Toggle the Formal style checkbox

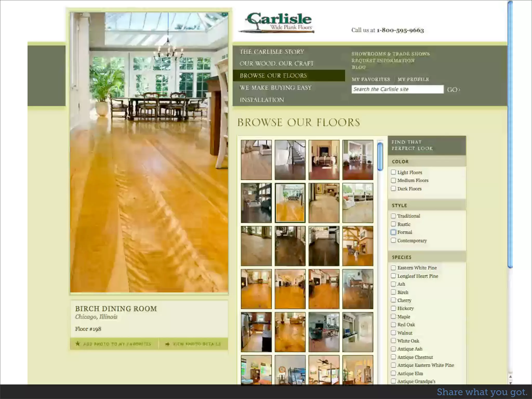tap(393, 232)
